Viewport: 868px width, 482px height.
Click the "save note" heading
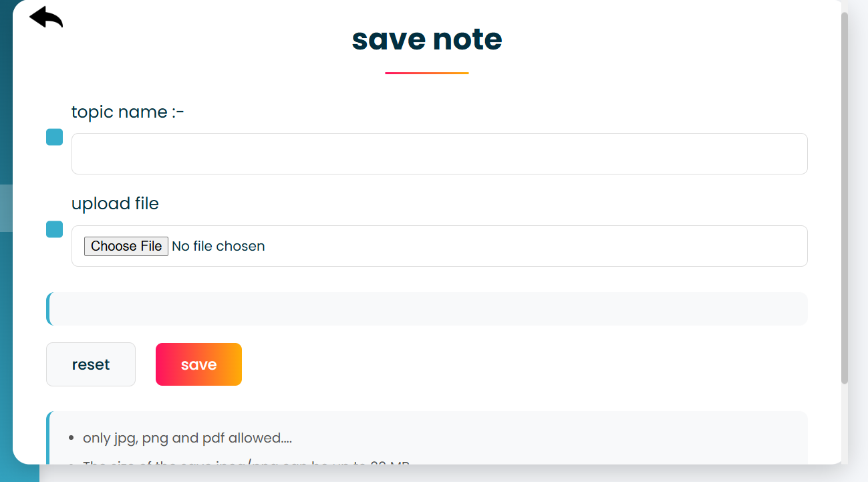pyautogui.click(x=426, y=39)
